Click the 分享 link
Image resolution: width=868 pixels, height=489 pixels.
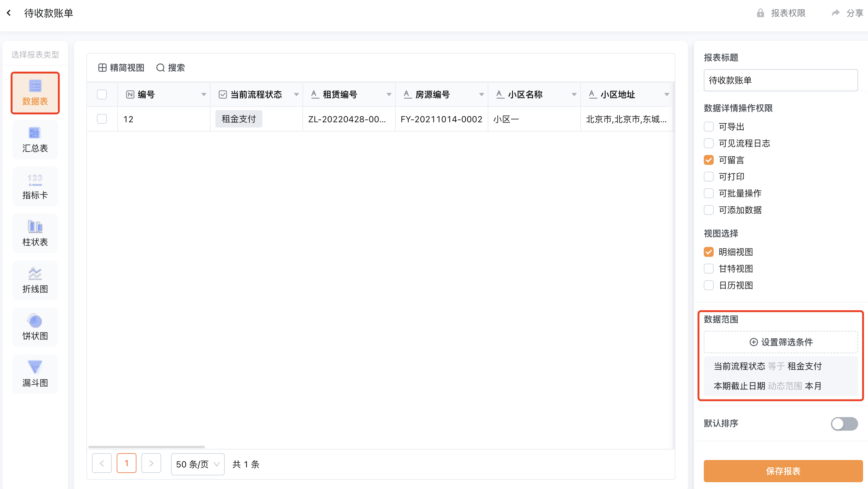(855, 13)
